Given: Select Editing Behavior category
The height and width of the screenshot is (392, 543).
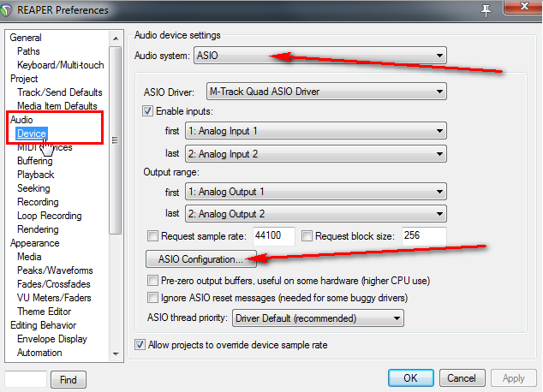Looking at the screenshot, I should click(44, 325).
